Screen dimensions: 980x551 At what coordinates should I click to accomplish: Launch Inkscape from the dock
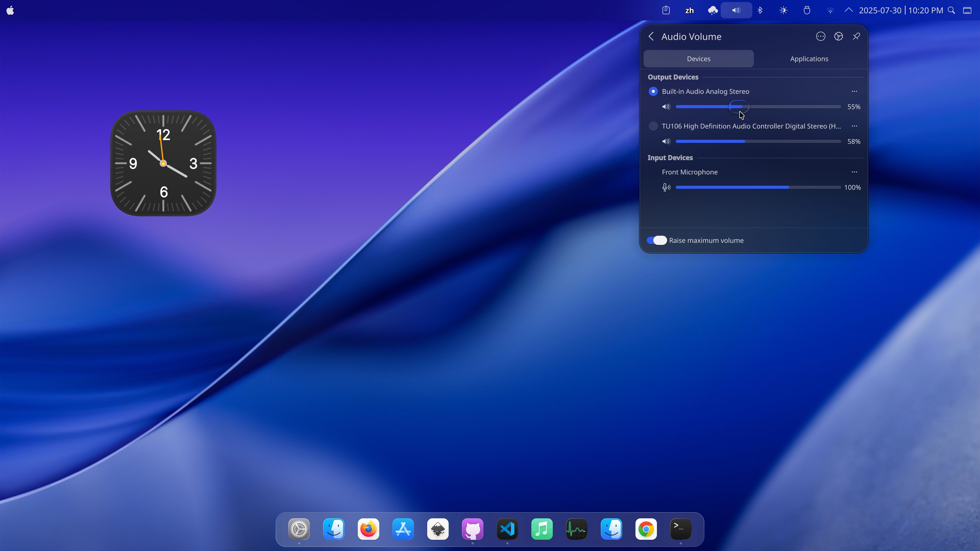coord(437,529)
